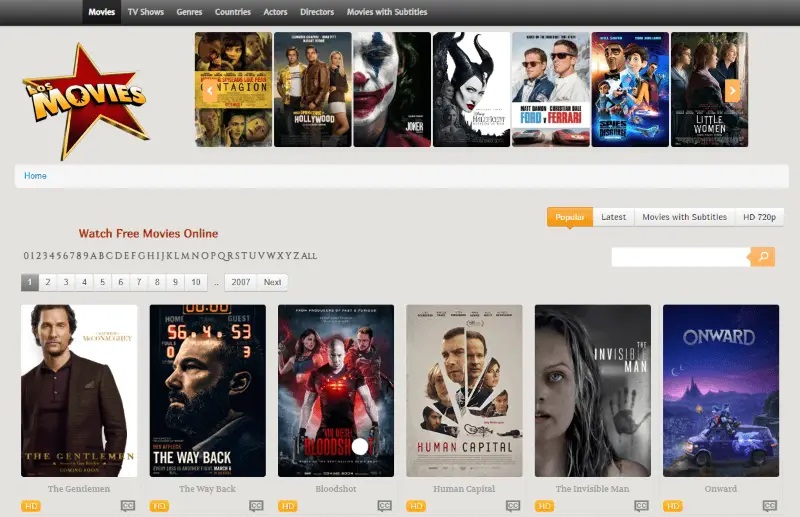Open the Joker poster in the carousel
Screen dimensions: 800x517
click(x=392, y=90)
